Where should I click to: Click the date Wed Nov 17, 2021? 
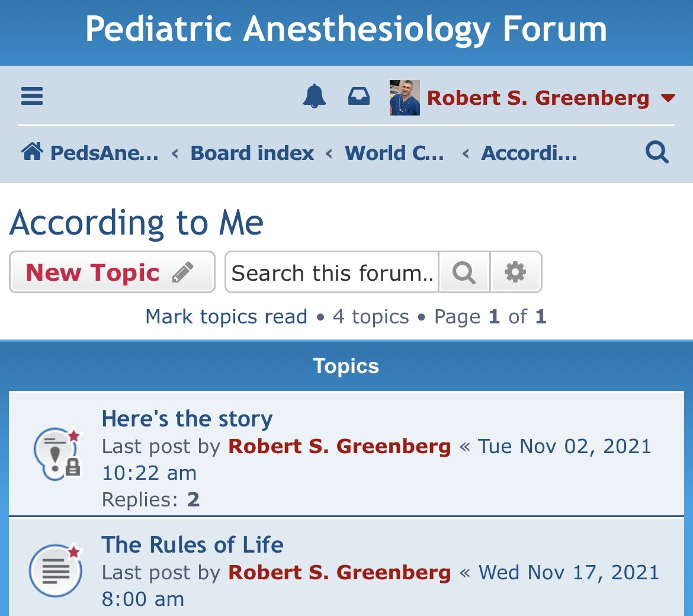click(569, 572)
